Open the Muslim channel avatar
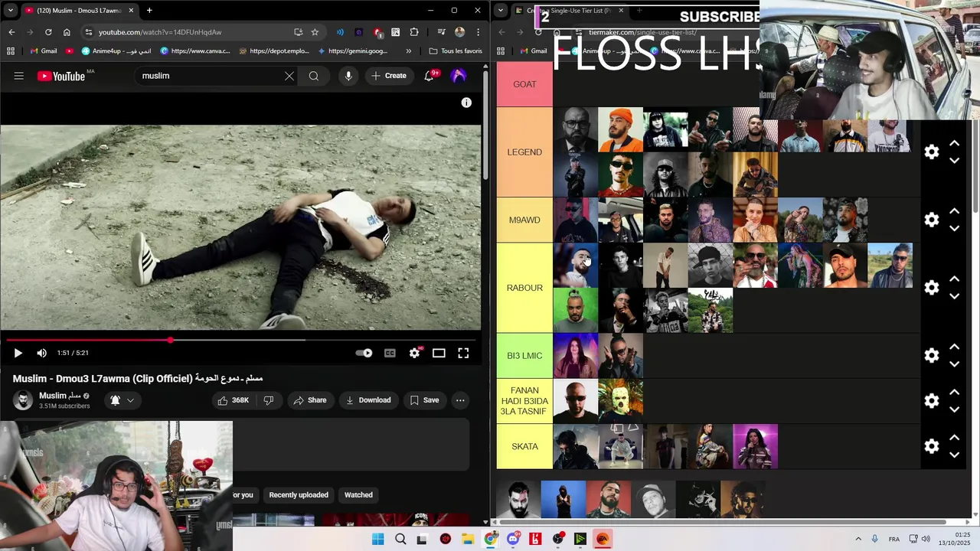 [x=23, y=400]
